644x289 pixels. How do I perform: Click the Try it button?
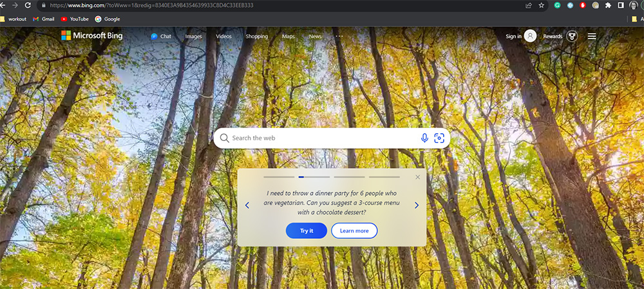(x=307, y=230)
